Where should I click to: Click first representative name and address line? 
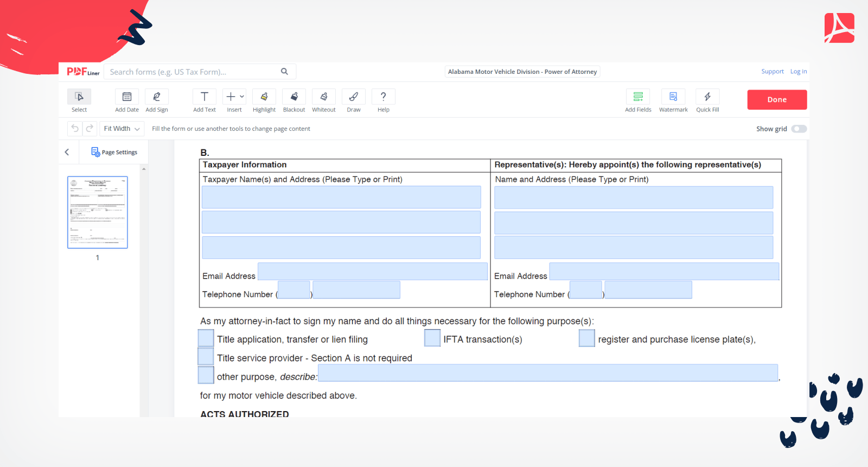[634, 198]
